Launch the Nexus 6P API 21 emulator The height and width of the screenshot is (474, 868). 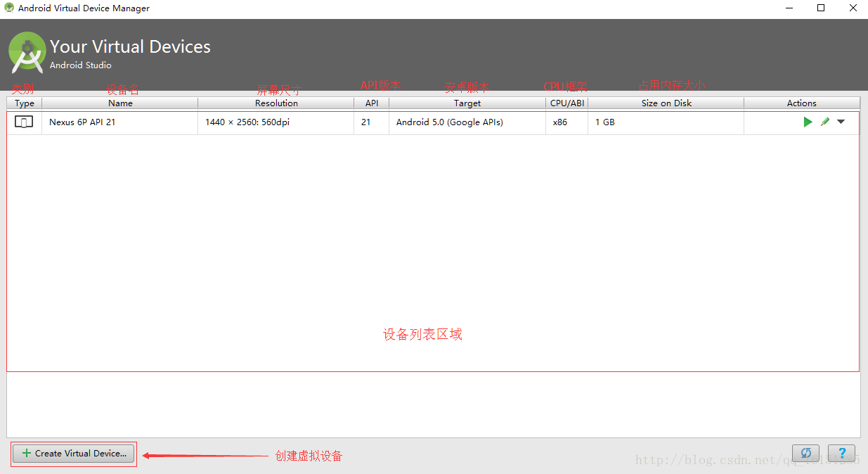(x=808, y=122)
